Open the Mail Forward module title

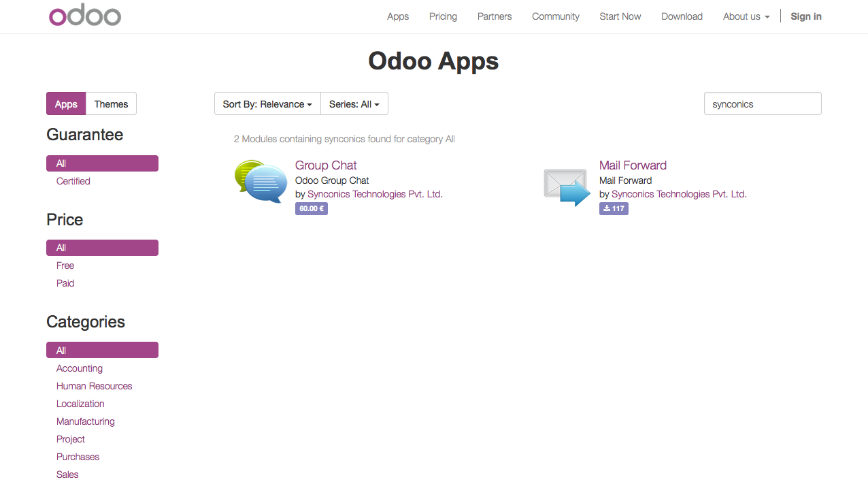(x=633, y=165)
